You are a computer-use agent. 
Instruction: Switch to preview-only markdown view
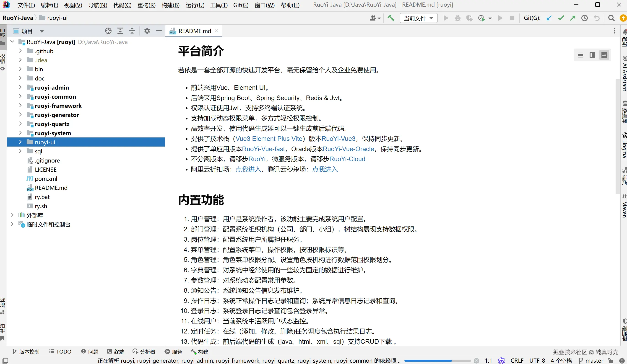[x=604, y=55]
